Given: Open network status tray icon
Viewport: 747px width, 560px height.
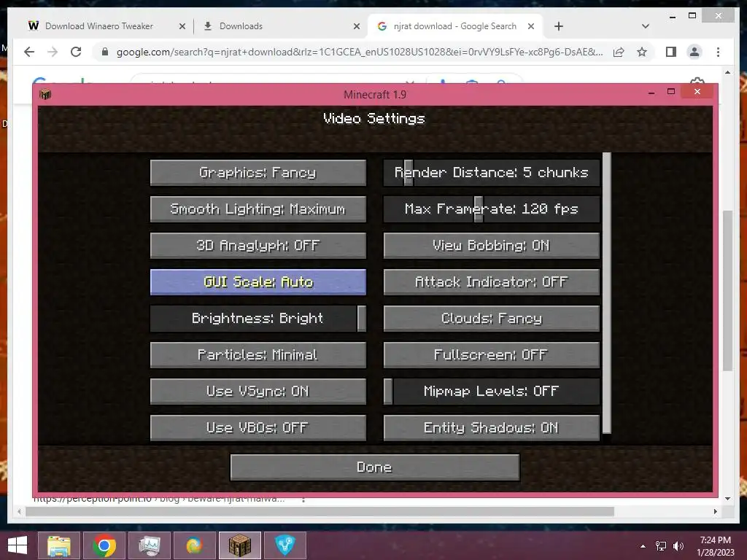Looking at the screenshot, I should tap(661, 546).
